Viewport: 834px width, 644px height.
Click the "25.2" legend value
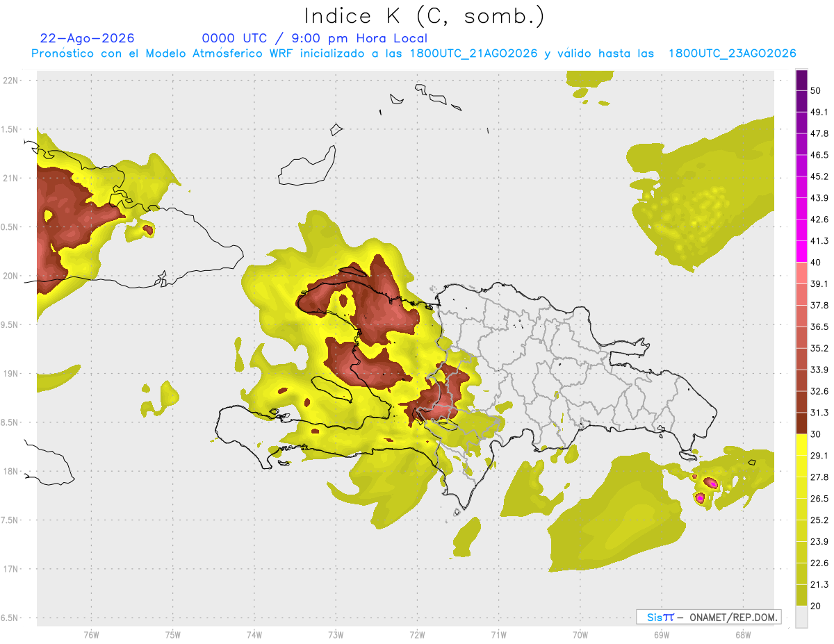click(820, 520)
